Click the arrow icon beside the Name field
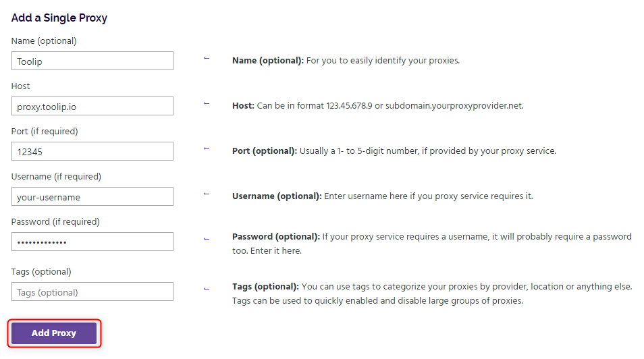The height and width of the screenshot is (359, 644). 207,59
